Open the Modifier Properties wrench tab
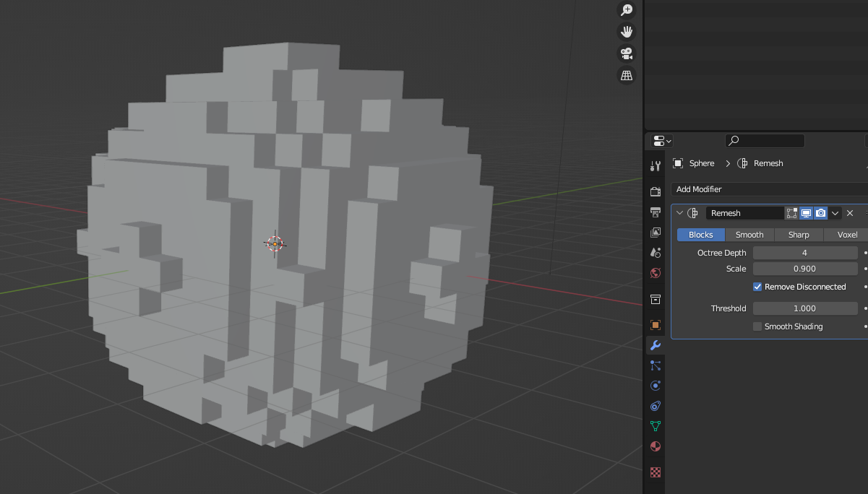Screen dimensions: 868x494 point(654,344)
